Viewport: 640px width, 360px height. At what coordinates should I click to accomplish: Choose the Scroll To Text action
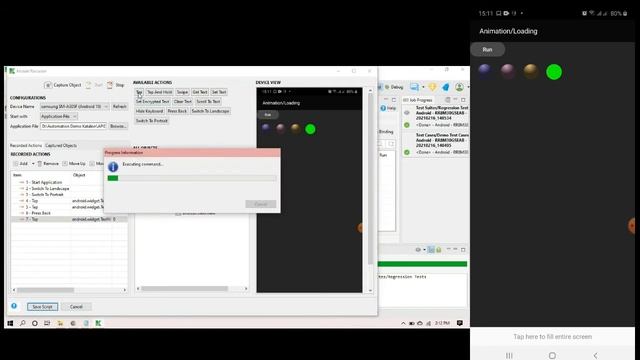pyautogui.click(x=209, y=102)
